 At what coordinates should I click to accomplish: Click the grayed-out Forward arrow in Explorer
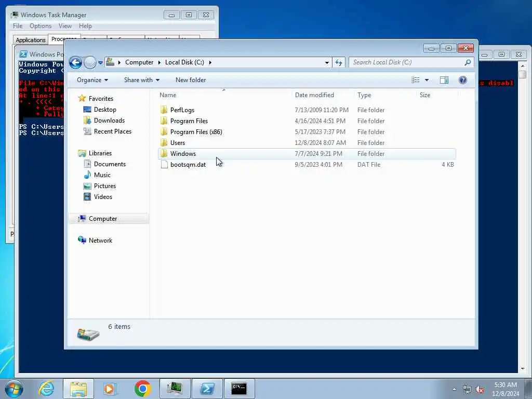click(x=90, y=62)
